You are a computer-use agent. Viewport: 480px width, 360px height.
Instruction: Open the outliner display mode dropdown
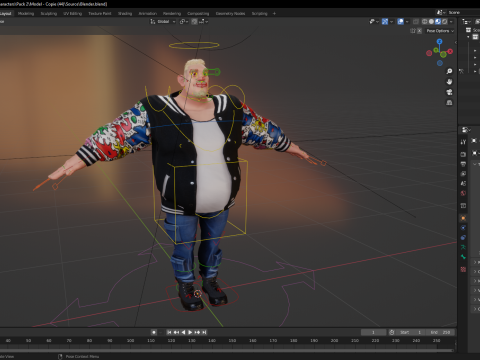point(466,22)
